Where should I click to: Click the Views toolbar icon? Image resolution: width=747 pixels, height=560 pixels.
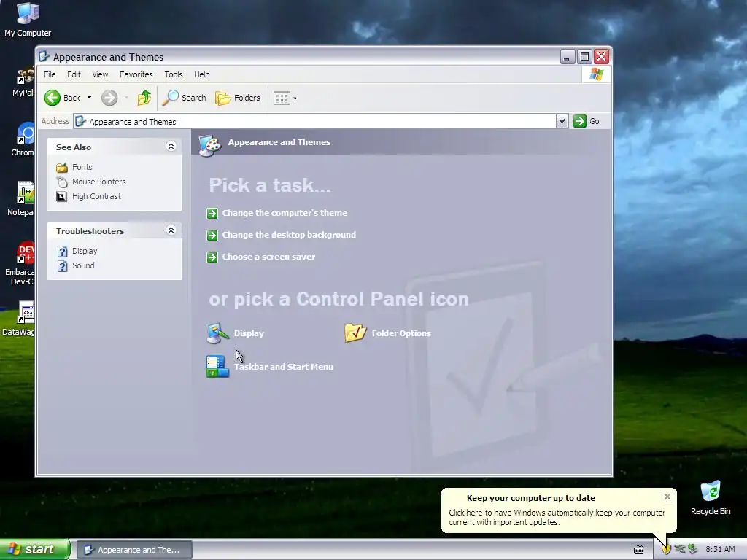[x=282, y=98]
